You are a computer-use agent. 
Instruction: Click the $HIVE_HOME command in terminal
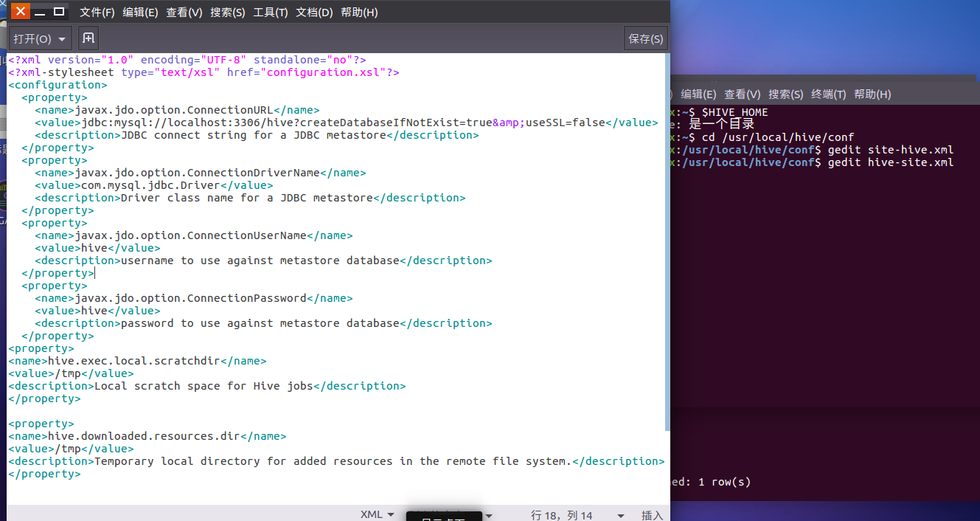(x=734, y=113)
